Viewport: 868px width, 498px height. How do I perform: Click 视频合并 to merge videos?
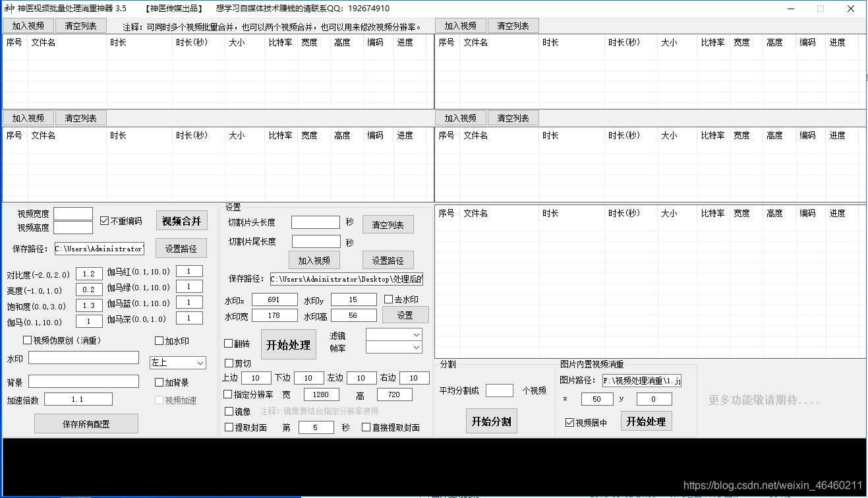[x=181, y=220]
